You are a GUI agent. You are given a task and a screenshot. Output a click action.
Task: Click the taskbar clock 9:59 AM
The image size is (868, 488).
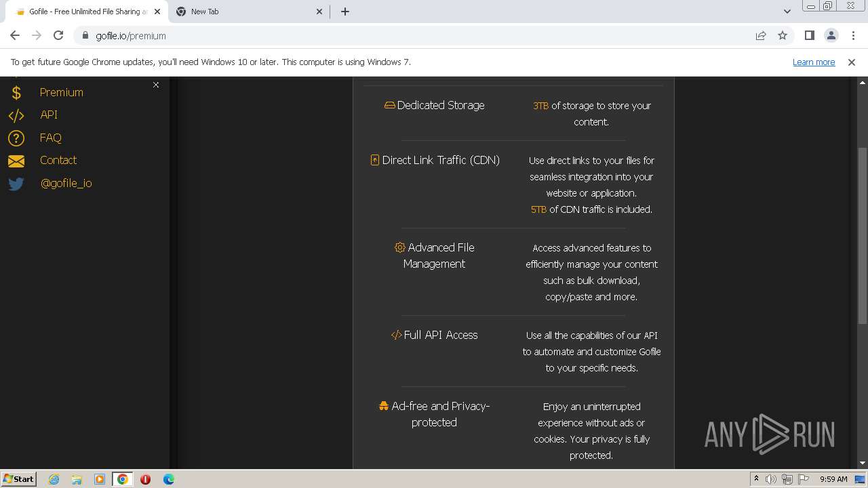click(833, 479)
